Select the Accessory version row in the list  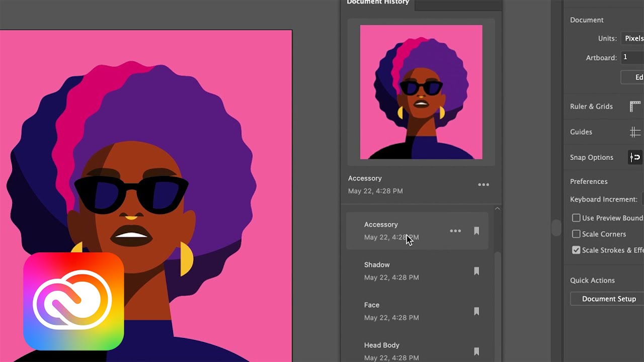(x=417, y=231)
